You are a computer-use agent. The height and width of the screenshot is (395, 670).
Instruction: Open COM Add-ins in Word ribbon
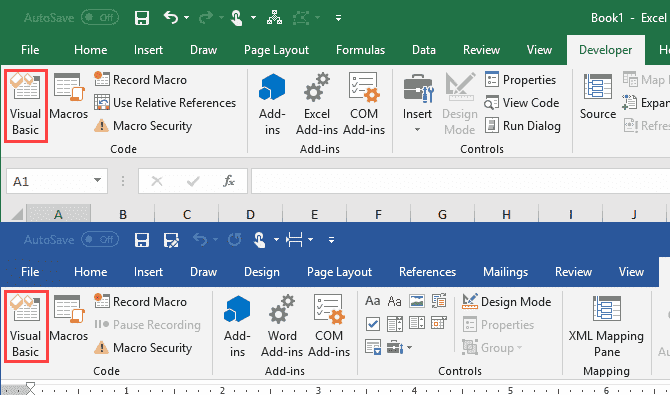(x=329, y=327)
